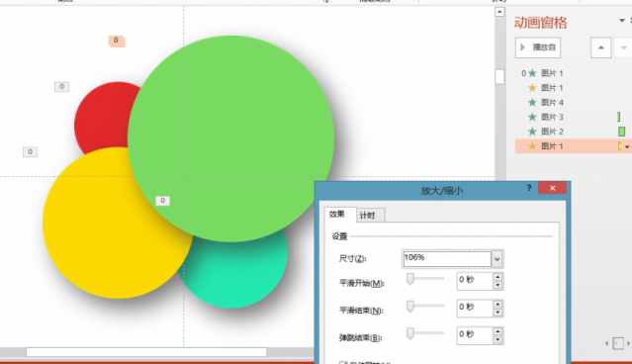Click the 尺寸 field showing 106%
The height and width of the screenshot is (364, 632).
point(447,259)
